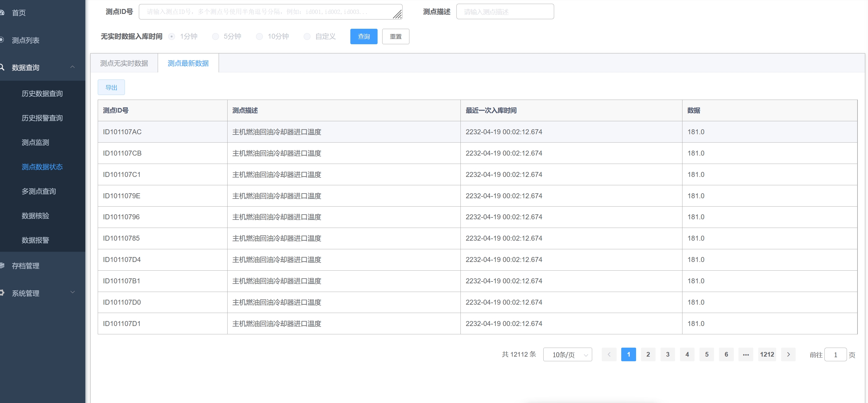The height and width of the screenshot is (403, 868).
Task: Click the 存档管理 layers icon
Action: click(2, 265)
